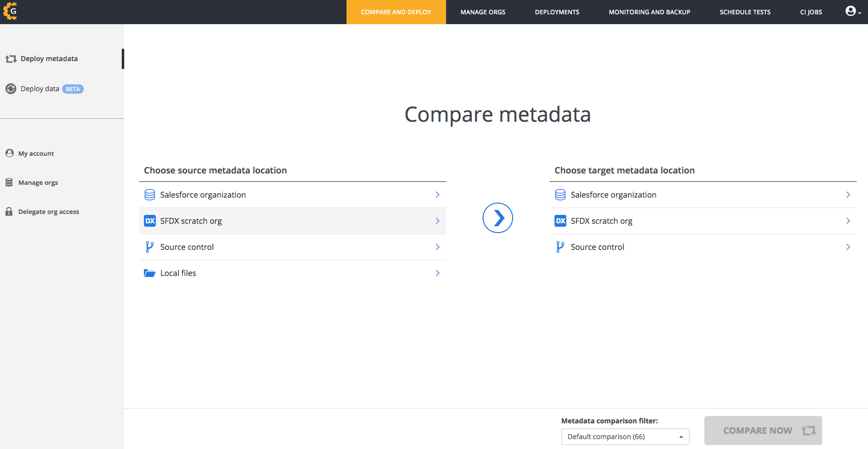Click the Delegate org access lock icon

pos(9,211)
